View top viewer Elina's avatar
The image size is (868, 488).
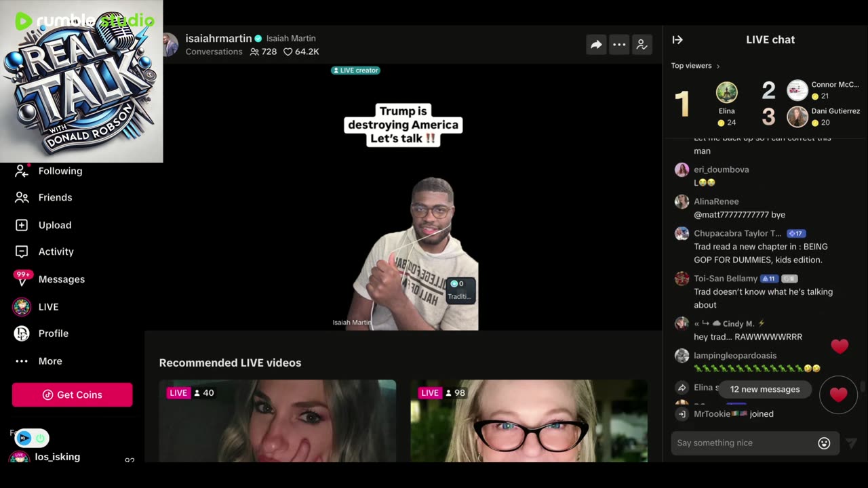click(x=726, y=92)
